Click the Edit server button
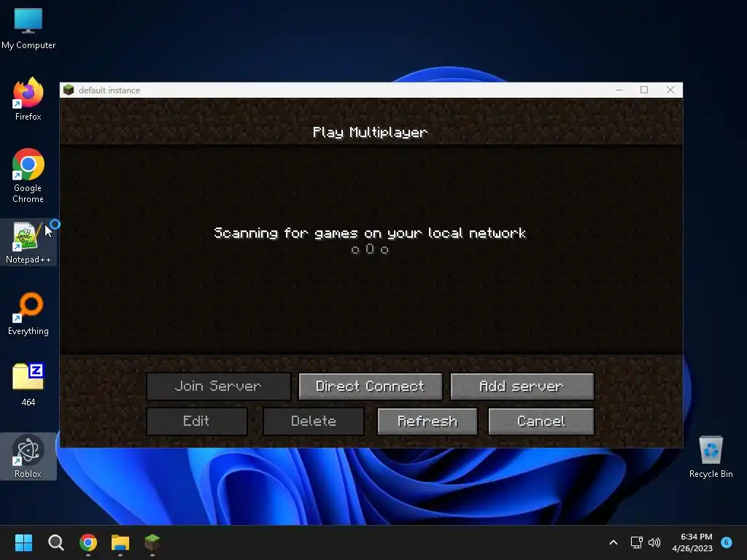The width and height of the screenshot is (747, 560). tap(197, 421)
